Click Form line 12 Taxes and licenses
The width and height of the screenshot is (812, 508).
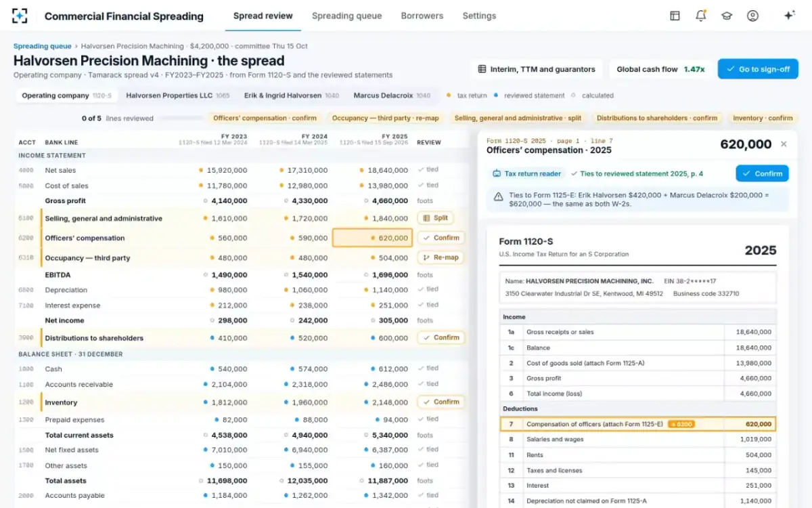click(x=638, y=471)
